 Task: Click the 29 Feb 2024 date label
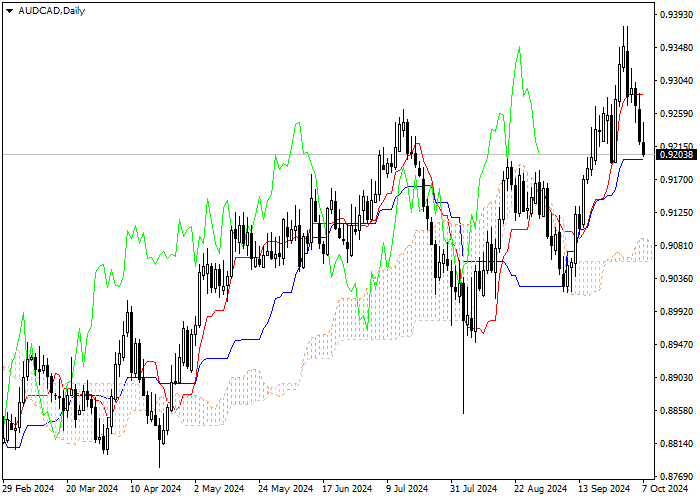[29, 489]
